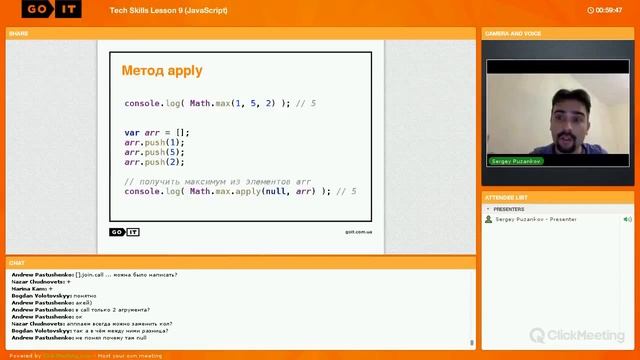Open the ClickMeeting.com link in footer
The image size is (640, 360).
click(x=69, y=356)
